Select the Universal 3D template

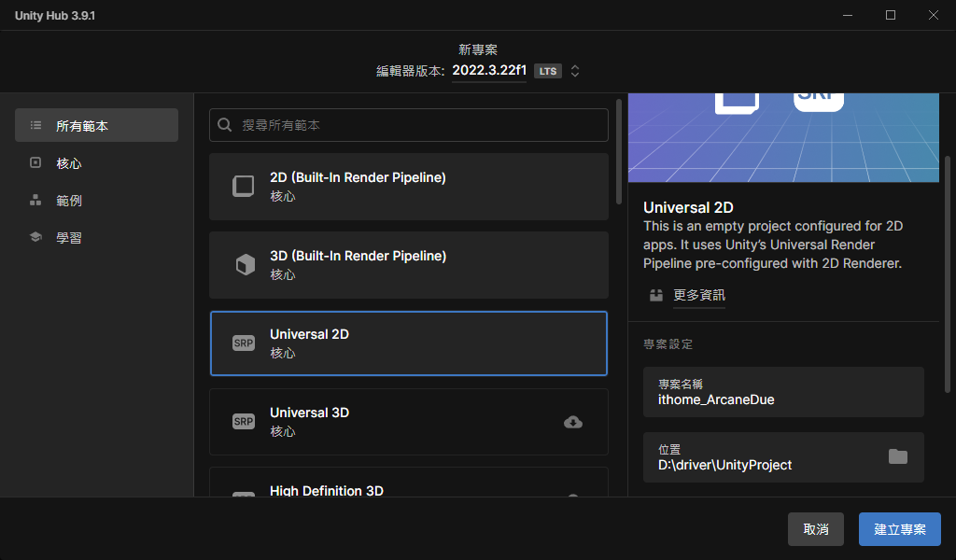pyautogui.click(x=409, y=422)
